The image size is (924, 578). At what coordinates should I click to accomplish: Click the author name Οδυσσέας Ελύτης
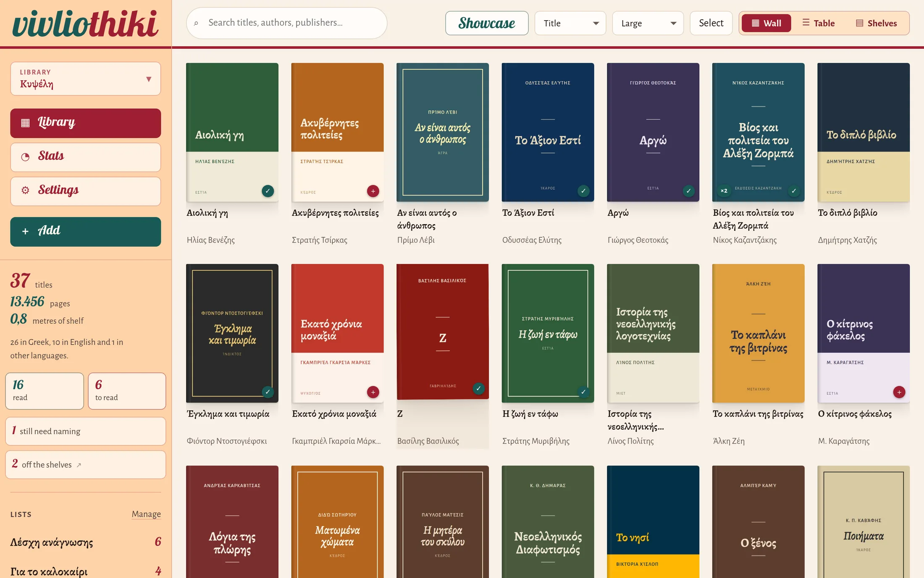pos(532,240)
